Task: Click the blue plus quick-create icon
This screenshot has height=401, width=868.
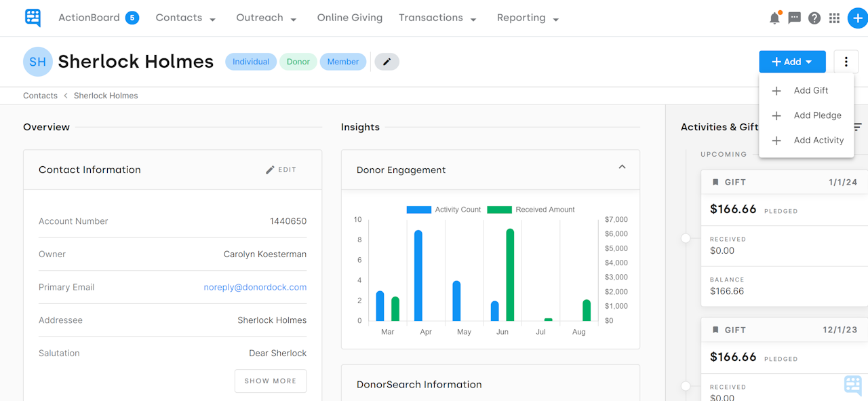Action: (856, 18)
